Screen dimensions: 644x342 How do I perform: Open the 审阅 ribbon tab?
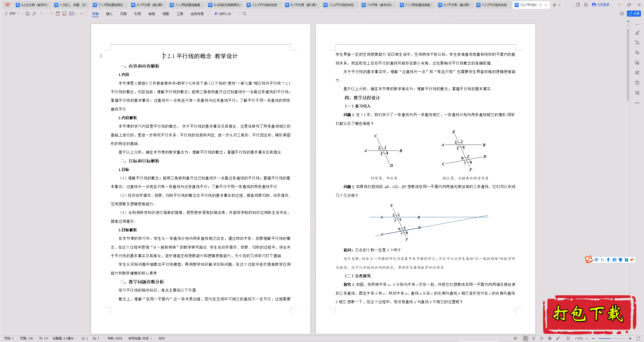click(151, 14)
